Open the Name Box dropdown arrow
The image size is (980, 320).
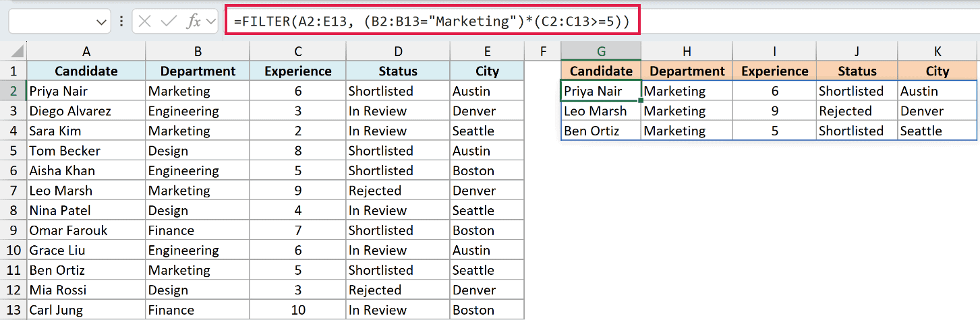pyautogui.click(x=102, y=22)
